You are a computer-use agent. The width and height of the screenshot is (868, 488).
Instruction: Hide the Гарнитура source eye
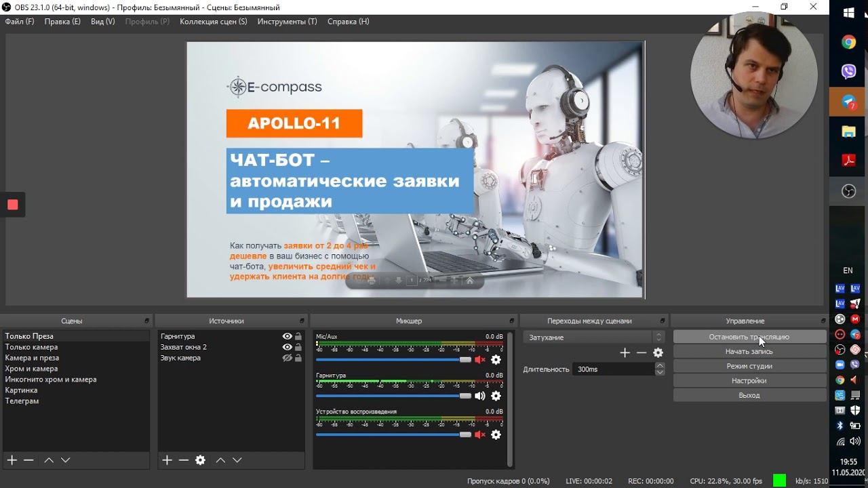tap(288, 336)
